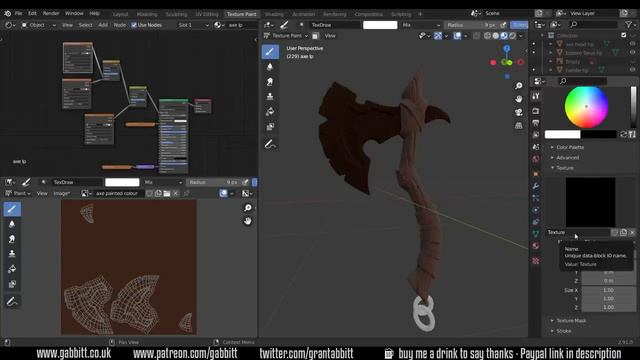640x360 pixels.
Task: Click the zoom icon in image editor
Action: click(248, 208)
